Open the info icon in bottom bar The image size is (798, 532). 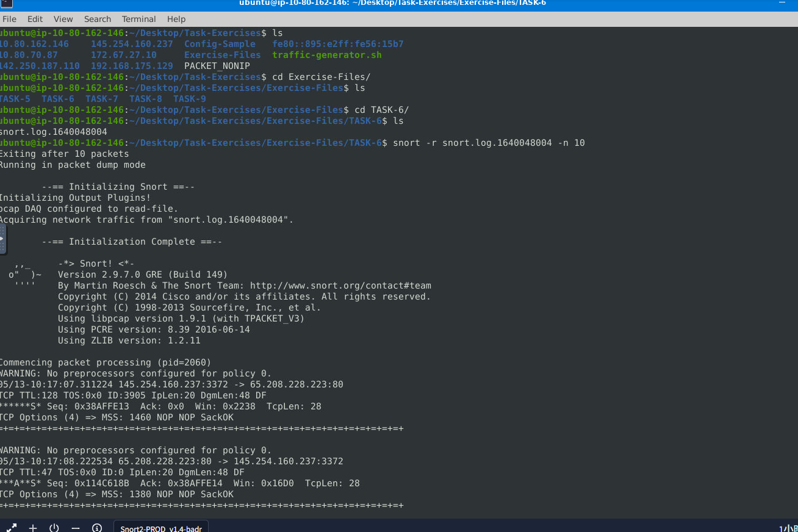point(97,528)
